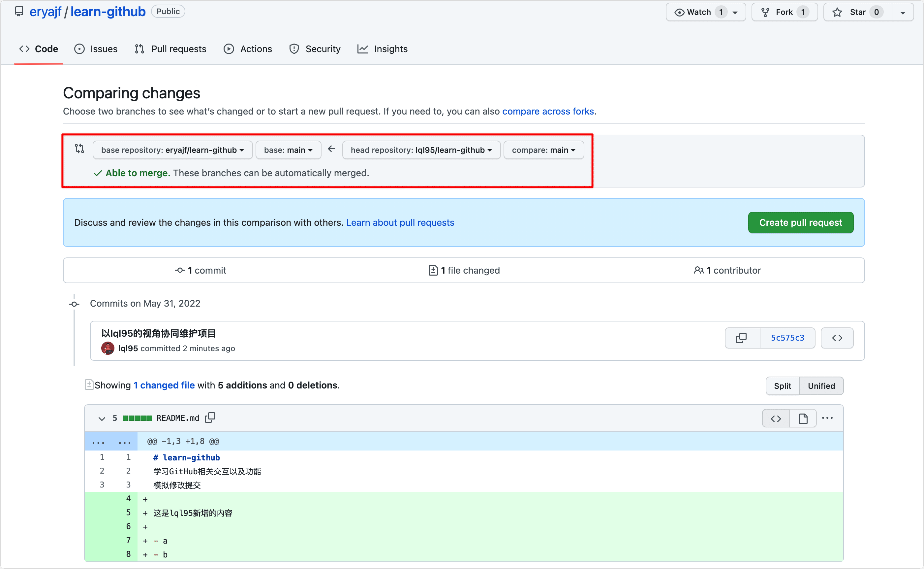
Task: Go to the Actions tab
Action: pos(248,49)
